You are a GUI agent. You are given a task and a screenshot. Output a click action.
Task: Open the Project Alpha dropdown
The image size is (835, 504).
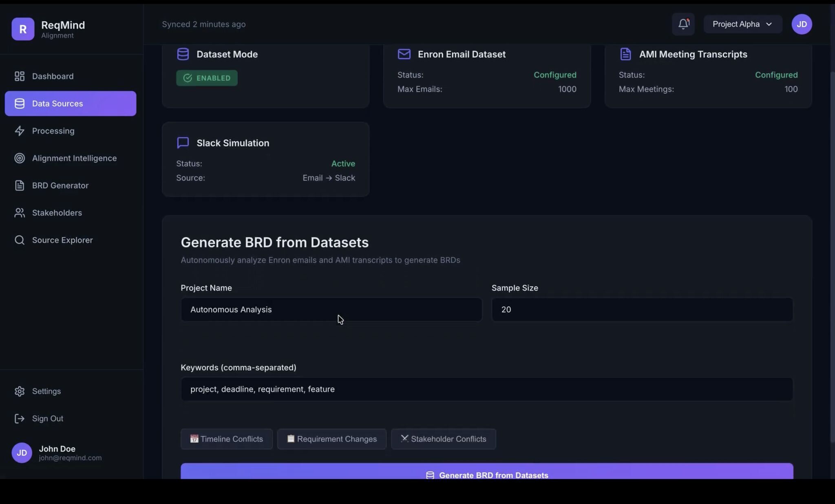[742, 24]
